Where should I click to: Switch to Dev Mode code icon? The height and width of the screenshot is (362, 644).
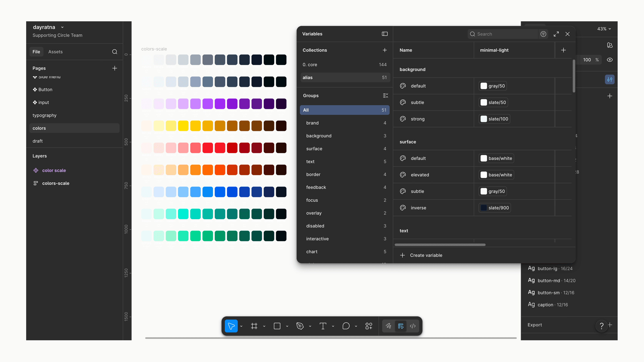(x=413, y=326)
